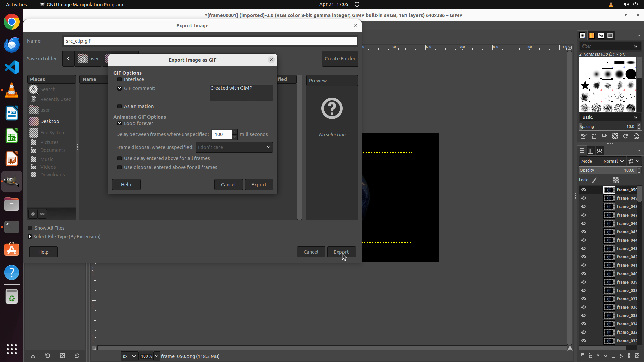Open the Paths tab icon
This screenshot has height=362, width=644.
point(599,151)
